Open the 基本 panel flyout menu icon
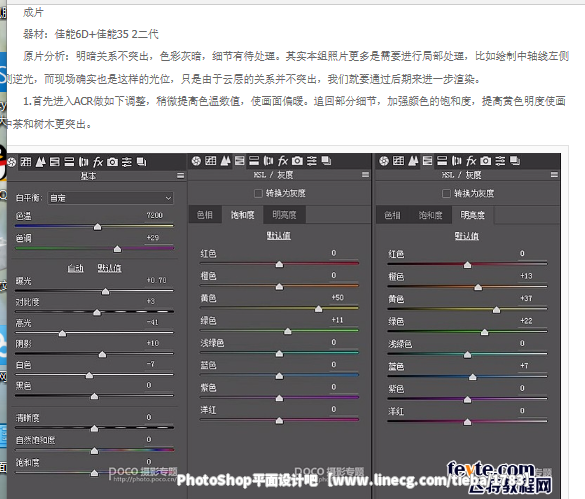This screenshot has width=585, height=499. (x=181, y=175)
